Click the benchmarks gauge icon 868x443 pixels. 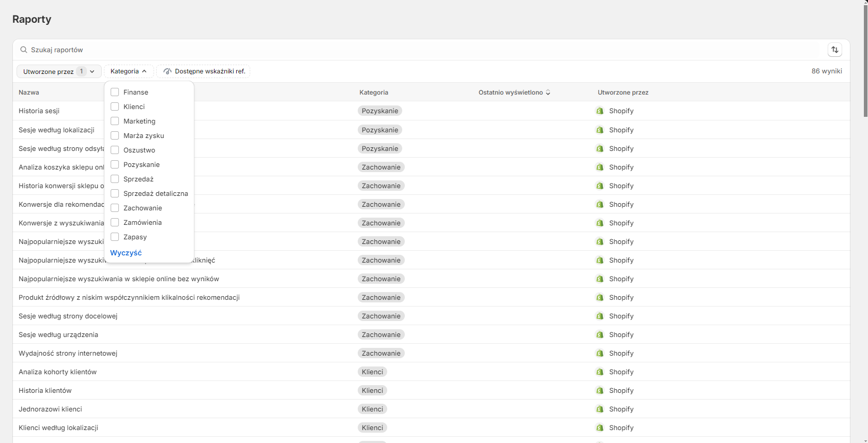(167, 71)
